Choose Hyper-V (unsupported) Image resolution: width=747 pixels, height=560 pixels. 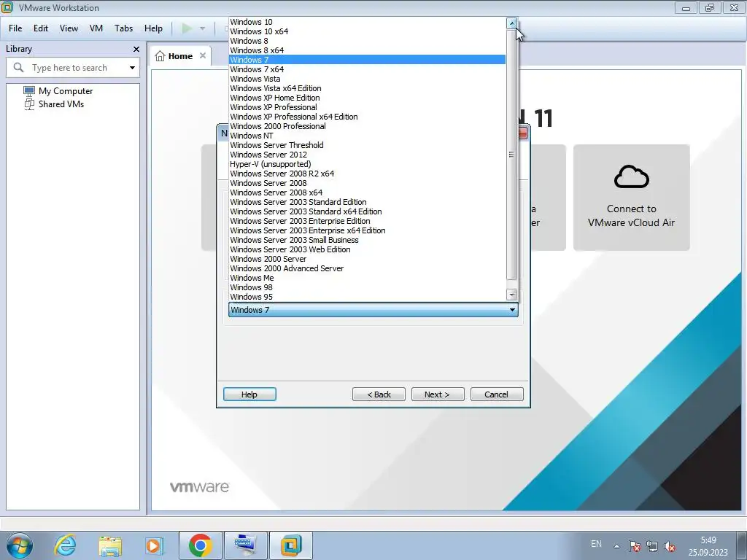(x=368, y=164)
